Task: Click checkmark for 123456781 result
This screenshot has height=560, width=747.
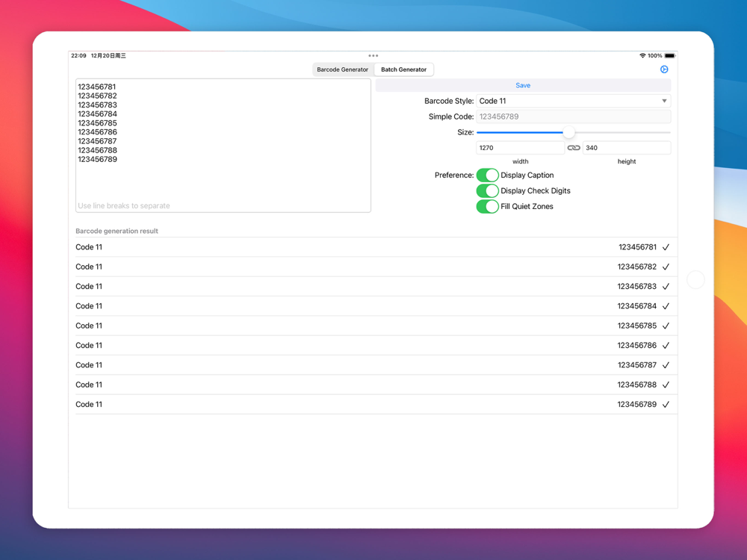Action: pyautogui.click(x=666, y=247)
